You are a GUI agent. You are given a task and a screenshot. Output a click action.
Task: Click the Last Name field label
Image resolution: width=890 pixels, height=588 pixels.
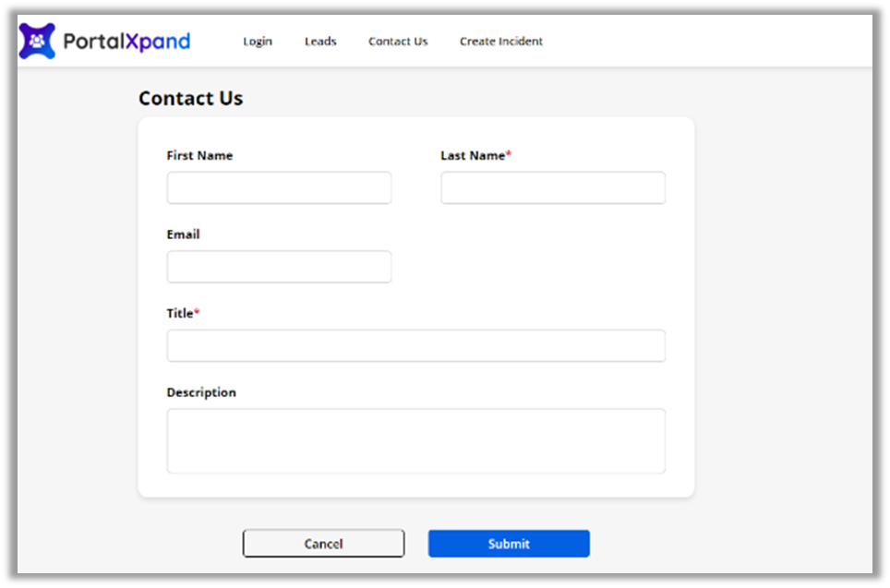click(x=473, y=156)
